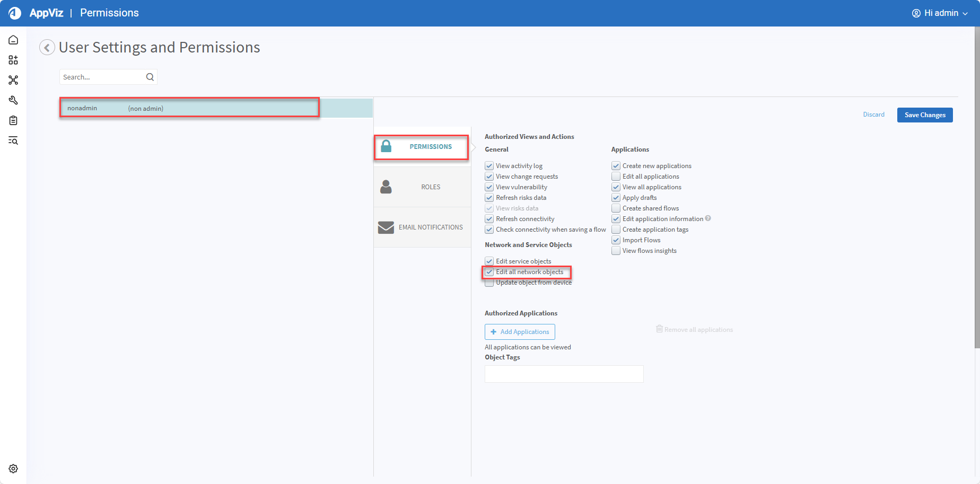Open the wrench tools icon in sidebar
This screenshot has height=484, width=980.
[x=13, y=100]
